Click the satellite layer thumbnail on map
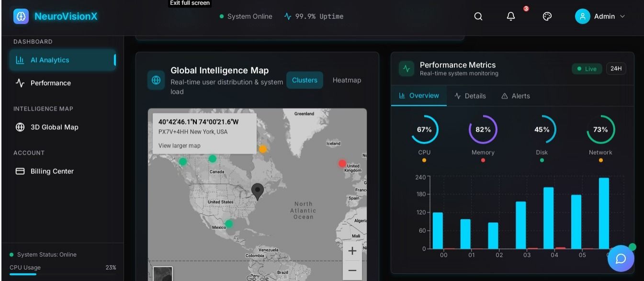Image resolution: width=644 pixels, height=281 pixels. click(162, 274)
